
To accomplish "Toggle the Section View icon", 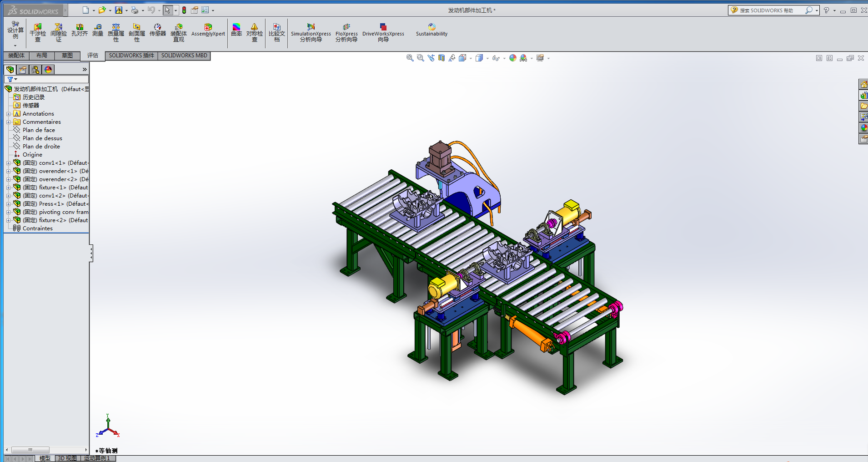I will click(442, 58).
